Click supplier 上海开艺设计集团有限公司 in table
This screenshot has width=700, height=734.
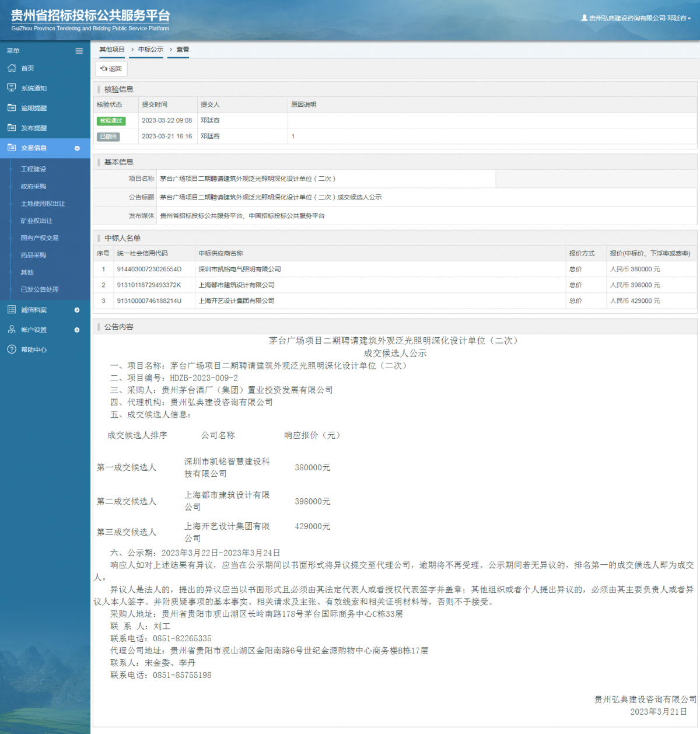pyautogui.click(x=237, y=301)
